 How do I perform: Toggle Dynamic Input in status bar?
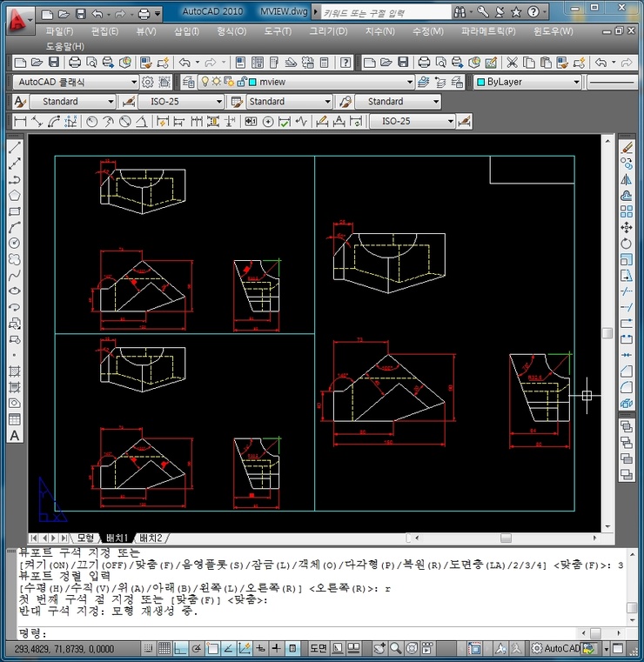260,648
